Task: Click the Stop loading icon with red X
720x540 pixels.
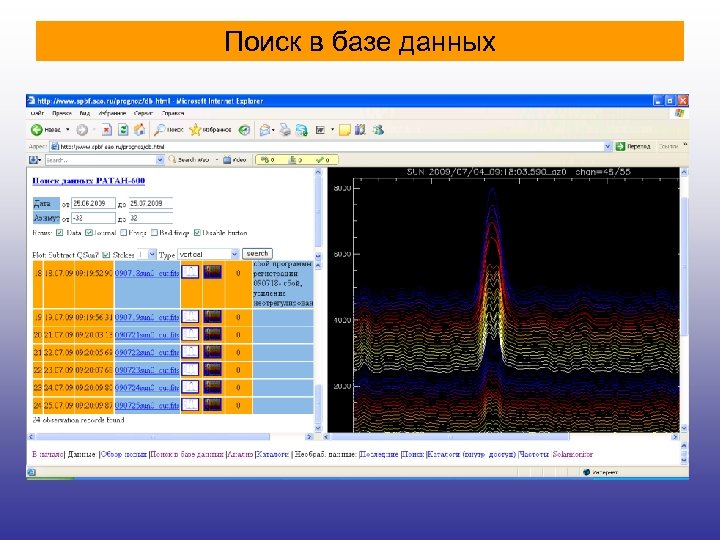Action: [107, 130]
